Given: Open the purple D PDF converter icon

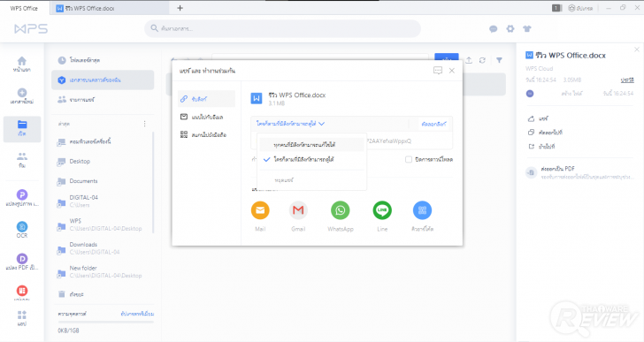Looking at the screenshot, I should (22, 259).
